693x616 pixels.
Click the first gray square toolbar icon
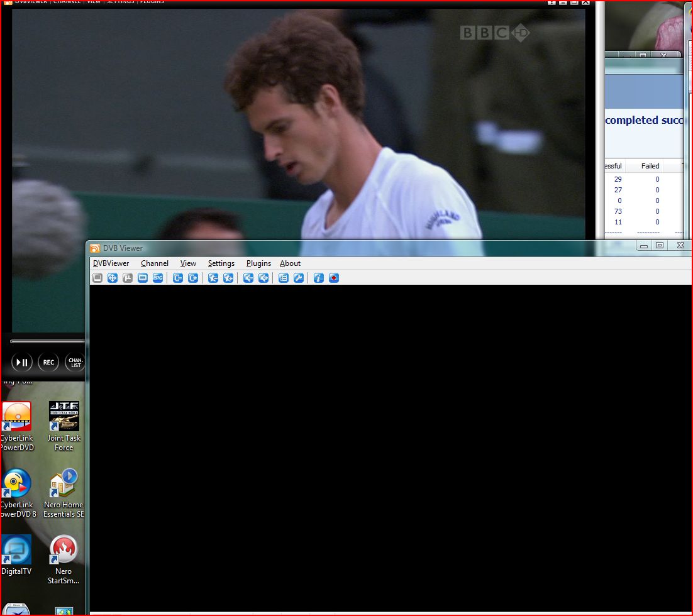(x=97, y=278)
